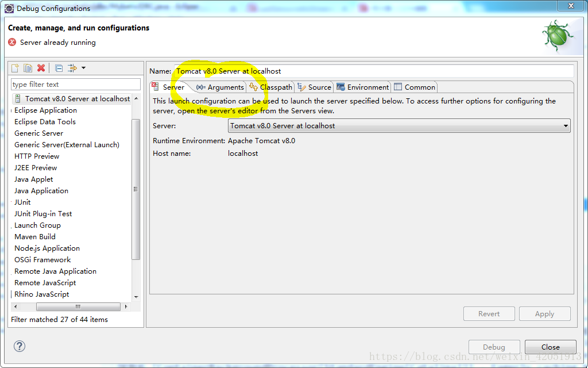Viewport: 588px width, 368px height.
Task: Click the list's scroll down arrow
Action: point(136,297)
